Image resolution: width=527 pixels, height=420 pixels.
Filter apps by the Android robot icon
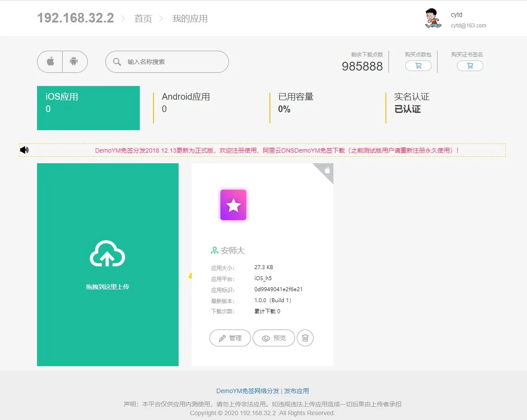click(x=74, y=62)
